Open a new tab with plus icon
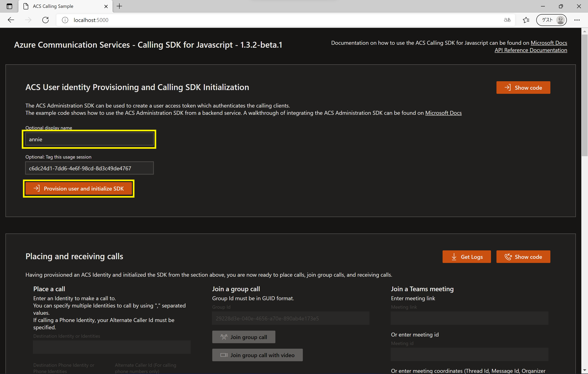This screenshot has width=588, height=374. click(x=119, y=6)
